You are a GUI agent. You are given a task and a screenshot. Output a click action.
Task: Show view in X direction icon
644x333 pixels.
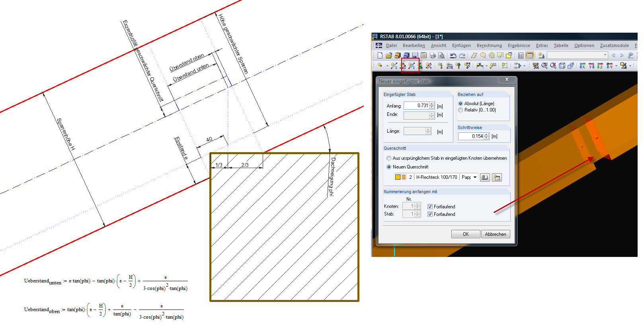click(582, 65)
